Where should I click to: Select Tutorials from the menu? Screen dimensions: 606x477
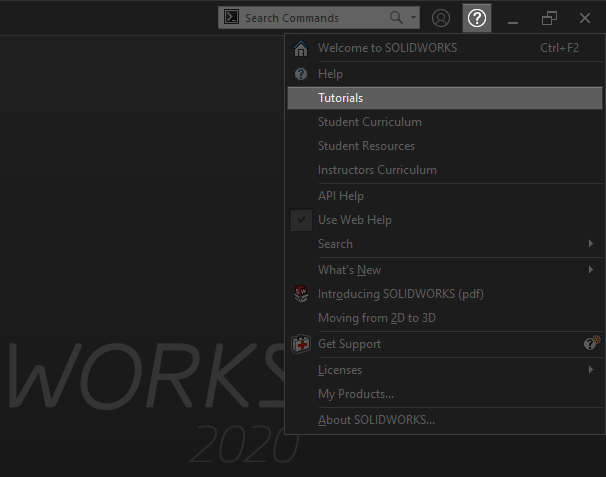click(445, 98)
